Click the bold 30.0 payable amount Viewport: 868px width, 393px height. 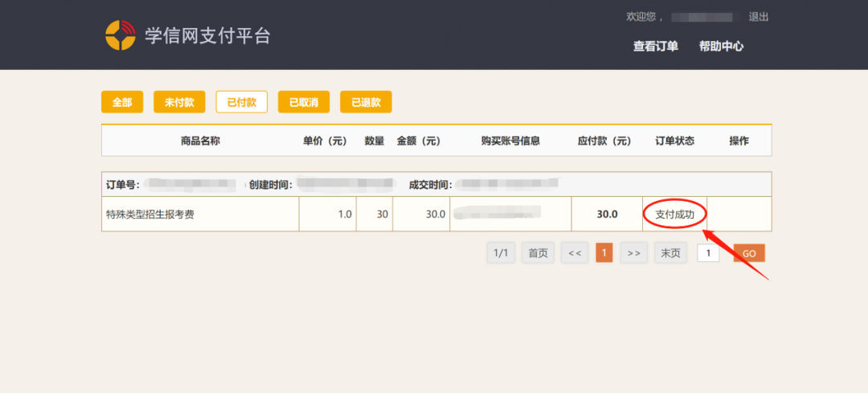608,215
